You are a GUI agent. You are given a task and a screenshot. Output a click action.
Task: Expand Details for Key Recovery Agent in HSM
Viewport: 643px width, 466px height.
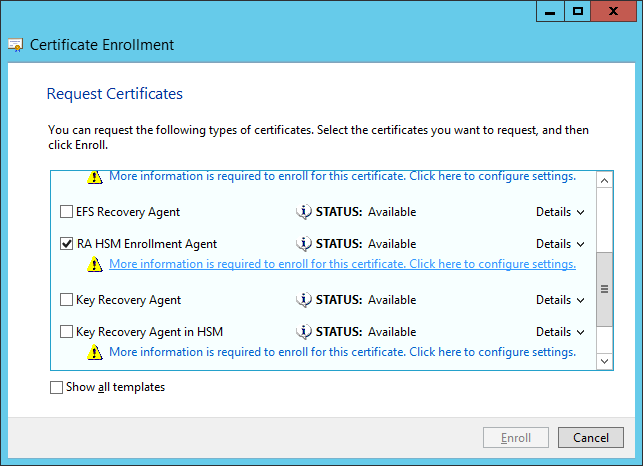pyautogui.click(x=560, y=332)
